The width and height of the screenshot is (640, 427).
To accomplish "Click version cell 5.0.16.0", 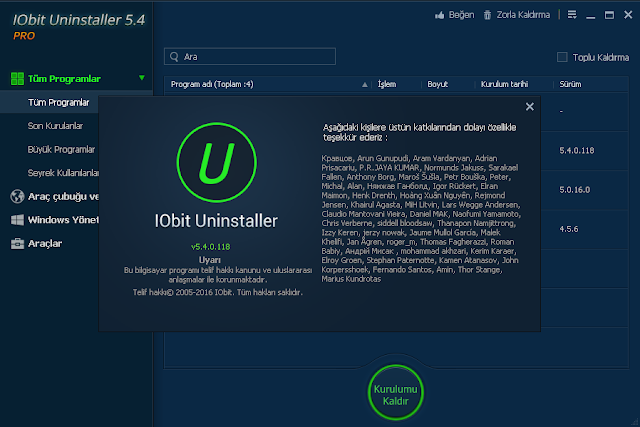I will 574,190.
